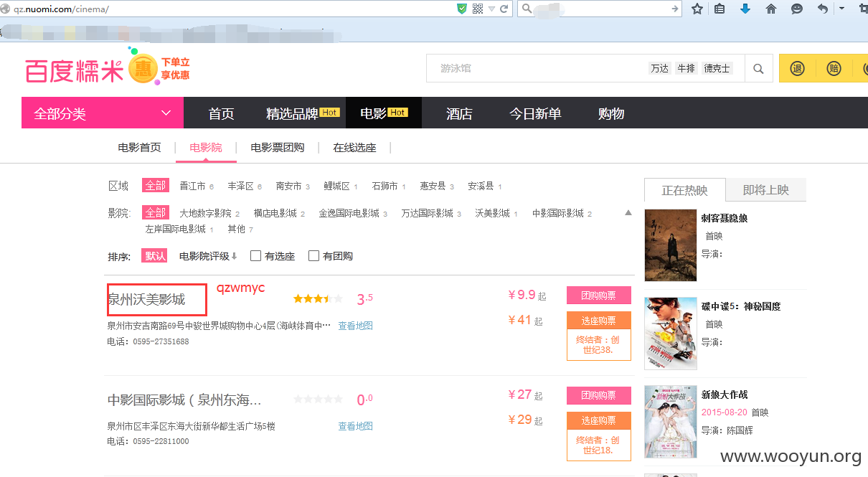Click 团购购票 for 泉州沃美影城
This screenshot has width=868, height=477.
coord(599,295)
